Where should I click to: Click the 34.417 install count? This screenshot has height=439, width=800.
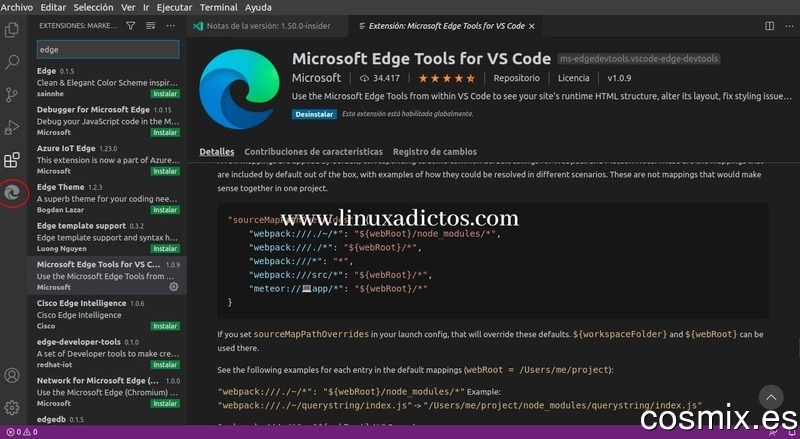[x=380, y=78]
